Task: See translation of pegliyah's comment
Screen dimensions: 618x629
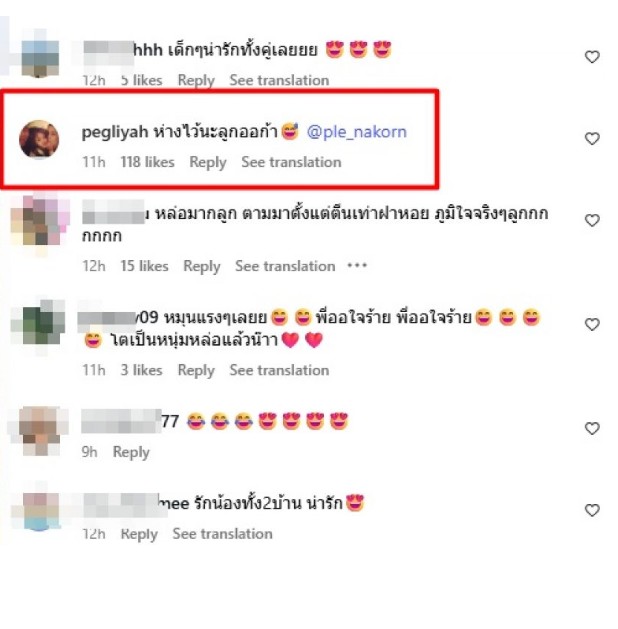Action: tap(291, 162)
